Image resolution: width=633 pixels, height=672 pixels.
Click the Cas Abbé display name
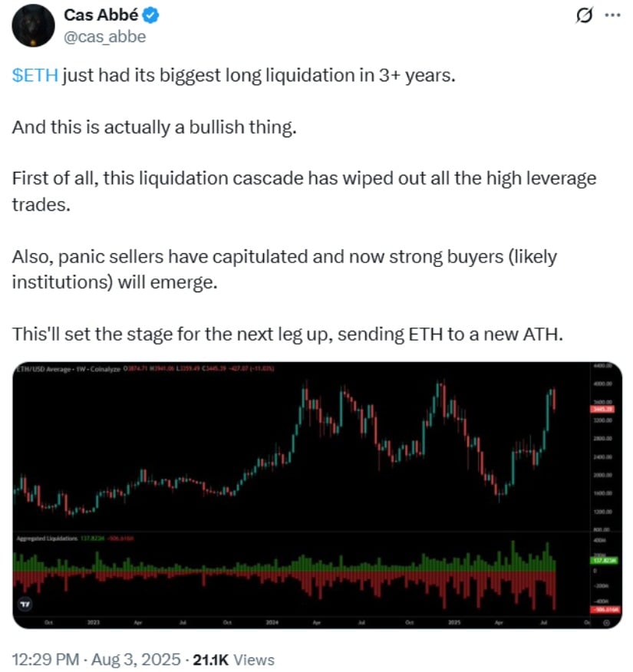(x=101, y=15)
